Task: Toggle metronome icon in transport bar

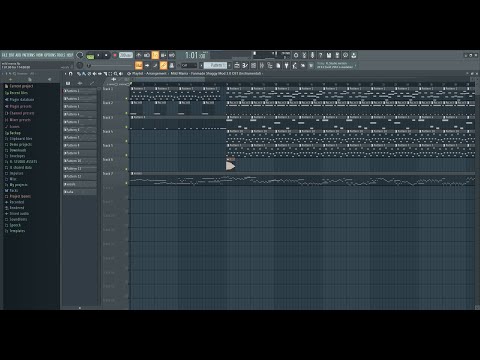Action: pos(139,55)
